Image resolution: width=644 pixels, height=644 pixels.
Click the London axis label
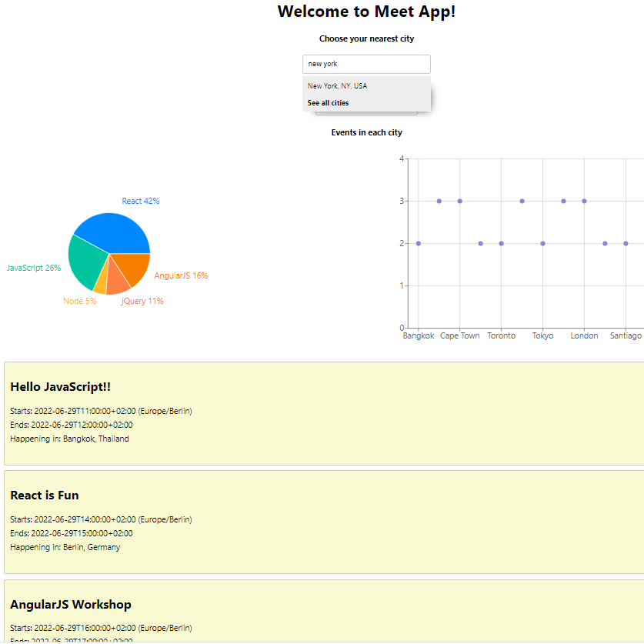click(x=585, y=335)
